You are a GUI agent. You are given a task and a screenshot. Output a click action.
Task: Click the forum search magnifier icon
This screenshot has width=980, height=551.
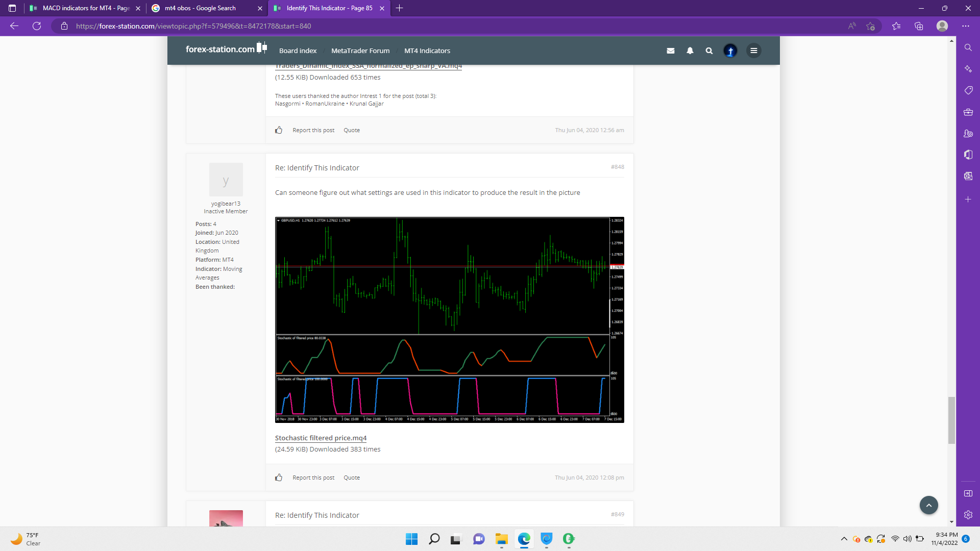[x=709, y=51]
